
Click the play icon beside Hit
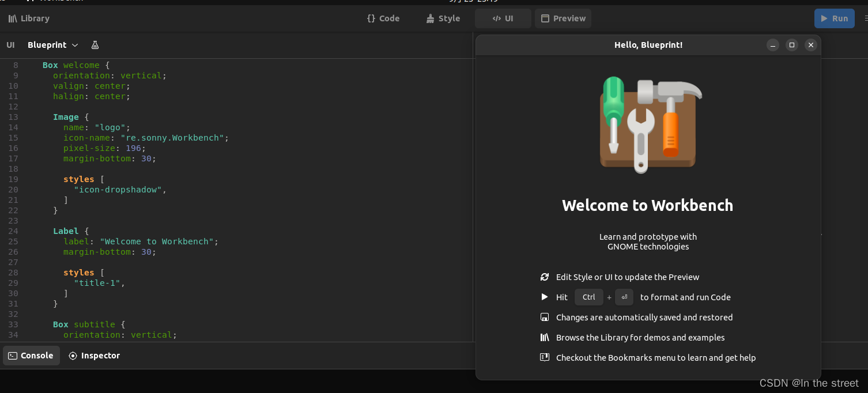[545, 297]
